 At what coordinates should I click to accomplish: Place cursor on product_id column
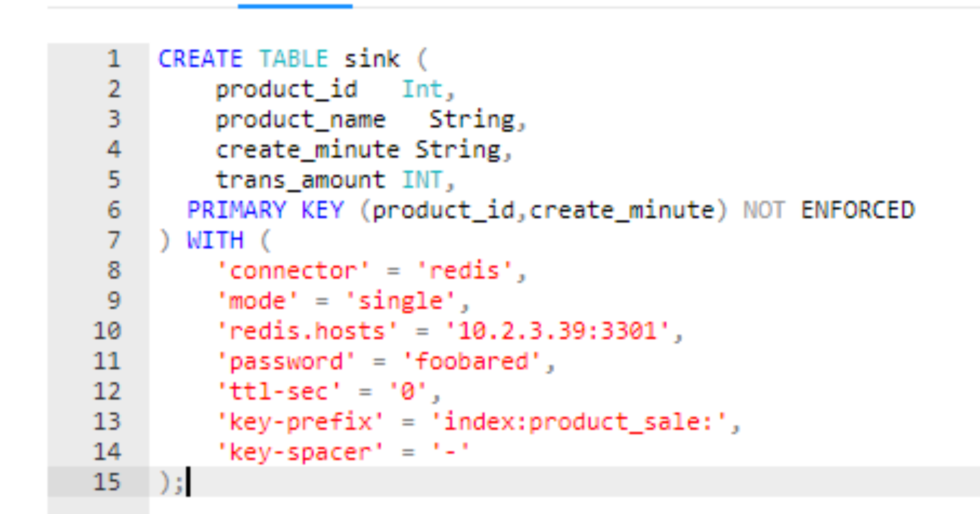pyautogui.click(x=286, y=89)
